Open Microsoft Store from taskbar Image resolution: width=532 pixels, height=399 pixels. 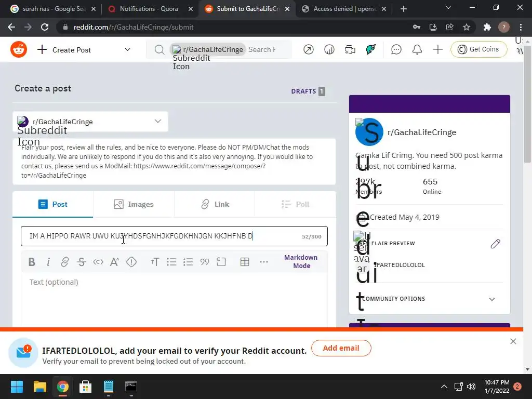(x=85, y=387)
